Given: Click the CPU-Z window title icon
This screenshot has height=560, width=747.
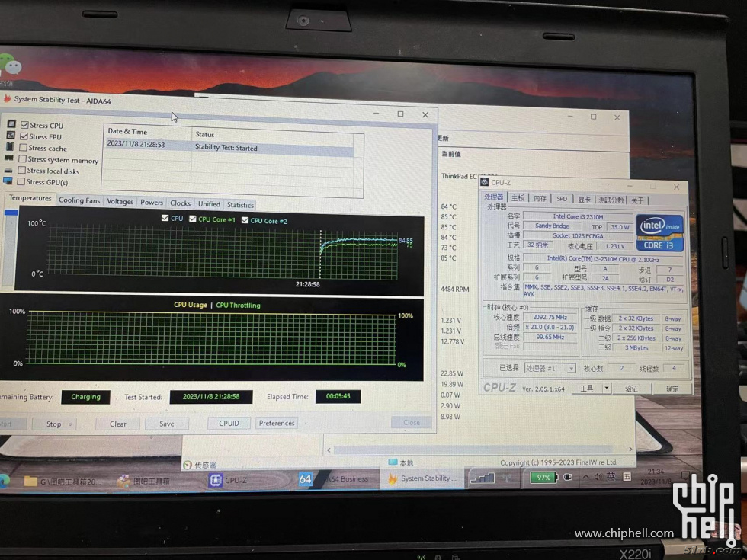Looking at the screenshot, I should click(x=485, y=182).
